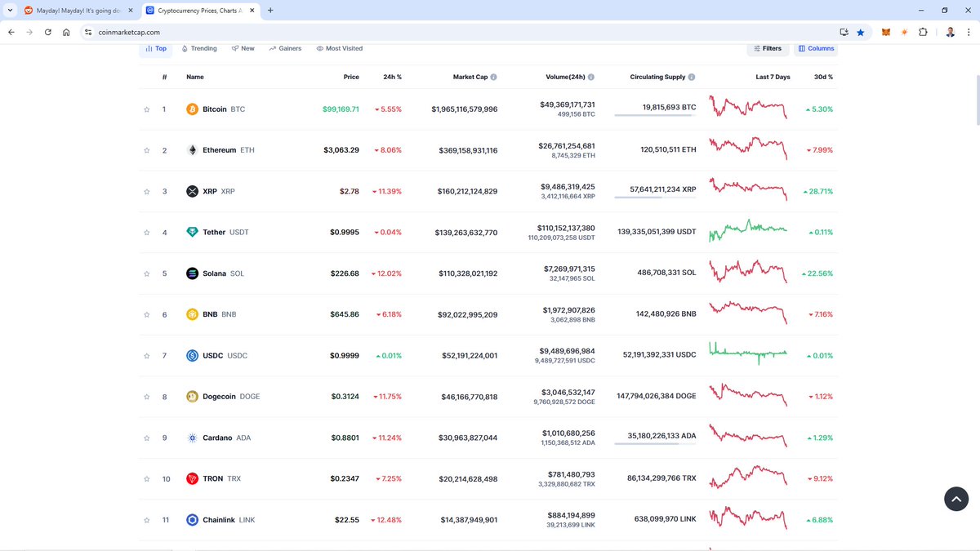The width and height of the screenshot is (980, 551).
Task: Open Tether 7-day sparkline chart
Action: [x=749, y=231]
